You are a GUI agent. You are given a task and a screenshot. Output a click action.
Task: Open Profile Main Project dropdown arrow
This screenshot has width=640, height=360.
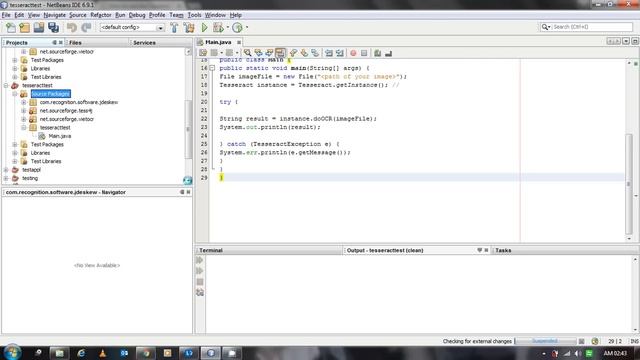click(247, 27)
